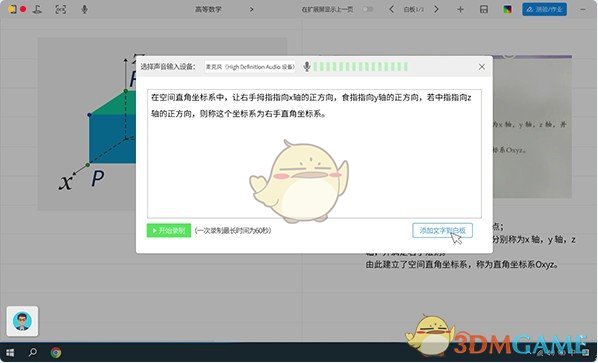This screenshot has width=598, height=363.
Task: Click the 添加文字到白板 button
Action: point(442,230)
